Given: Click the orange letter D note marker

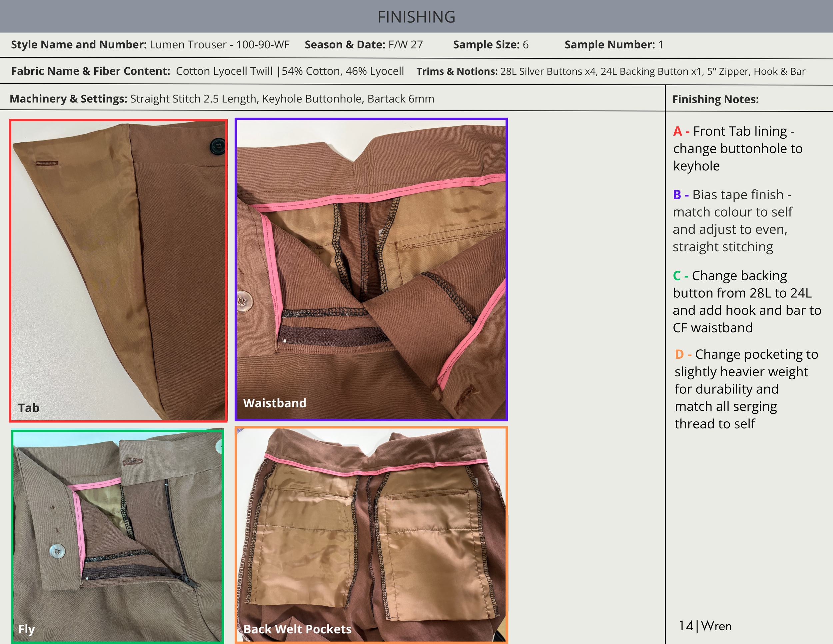Looking at the screenshot, I should tap(679, 354).
